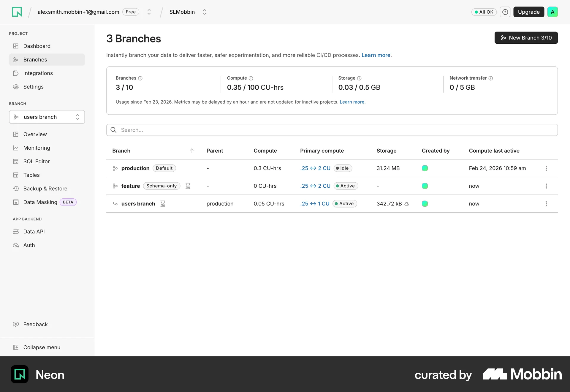Click the hourglass icon on feature branch row

click(x=188, y=186)
